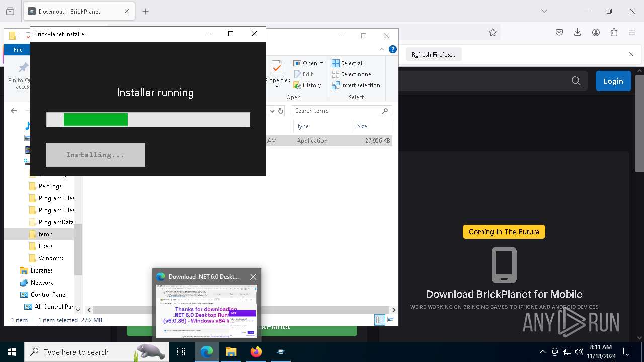This screenshot has height=362, width=644.
Task: Click Explorer refresh button next to address bar
Action: 281,111
